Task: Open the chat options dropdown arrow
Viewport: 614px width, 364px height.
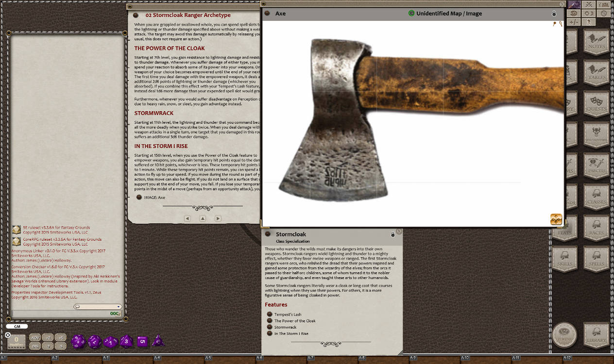Action: pyautogui.click(x=118, y=307)
